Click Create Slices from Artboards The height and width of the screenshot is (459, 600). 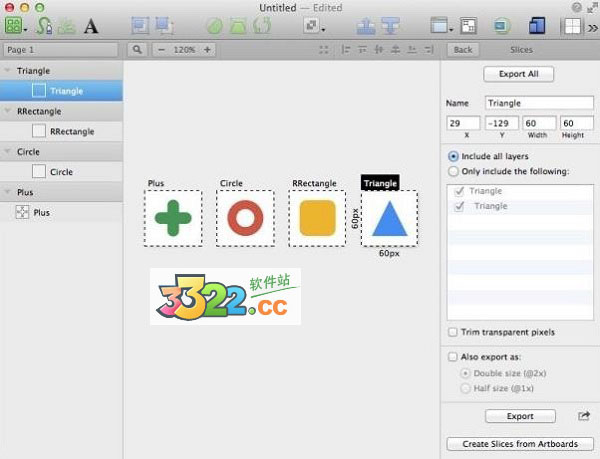pyautogui.click(x=519, y=444)
